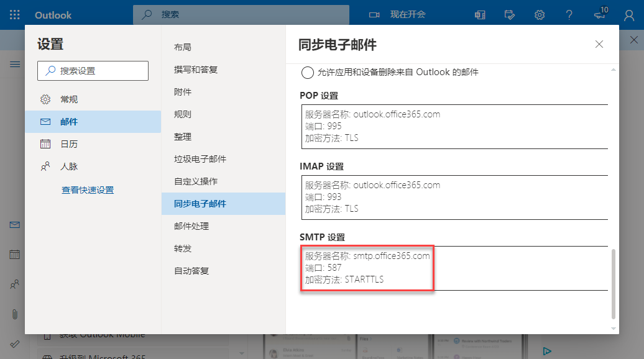
Task: Toggle the hamburger navigation menu icon
Action: (x=15, y=64)
